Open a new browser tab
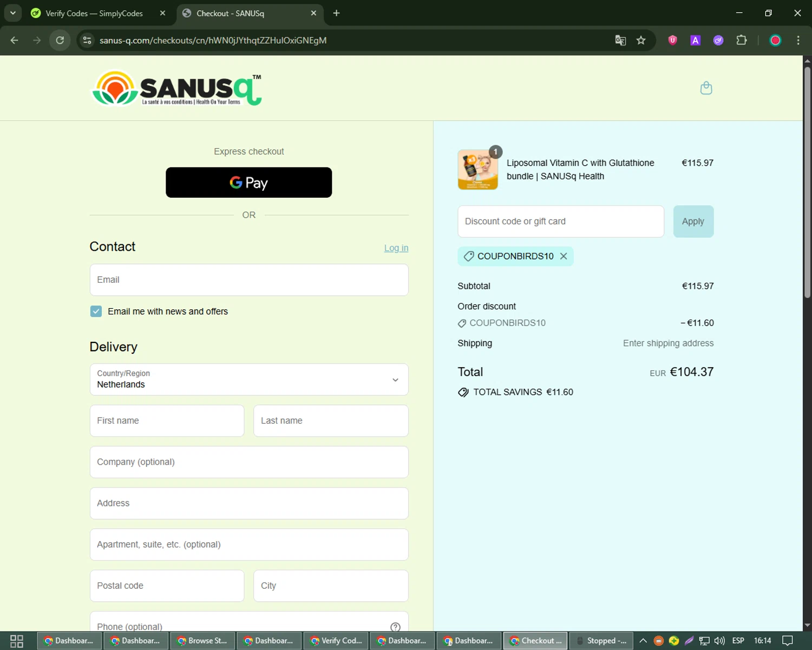Image resolution: width=812 pixels, height=650 pixels. [336, 13]
